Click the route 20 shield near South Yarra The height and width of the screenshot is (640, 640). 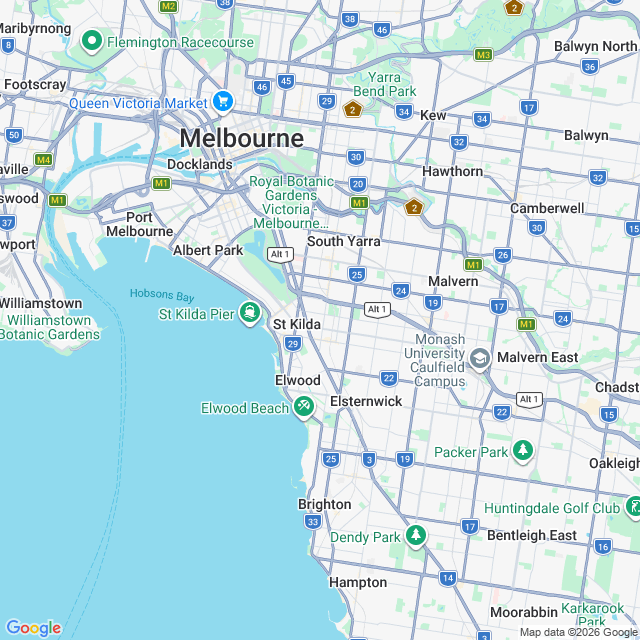358,184
